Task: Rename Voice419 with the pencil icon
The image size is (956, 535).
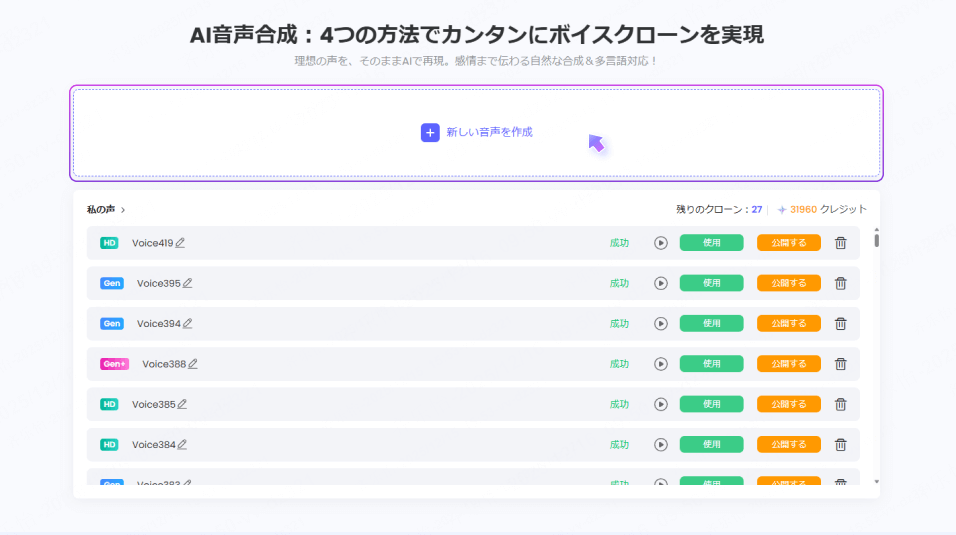Action: [181, 243]
